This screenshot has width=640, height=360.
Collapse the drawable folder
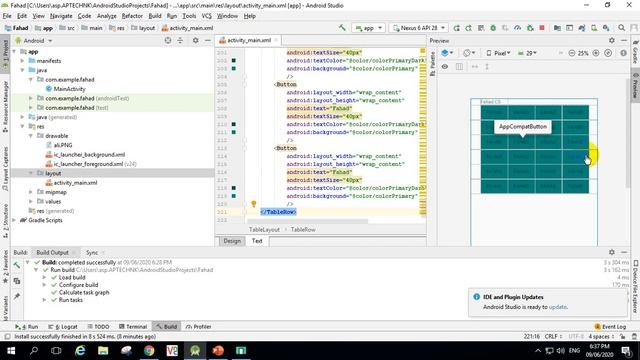click(x=31, y=136)
